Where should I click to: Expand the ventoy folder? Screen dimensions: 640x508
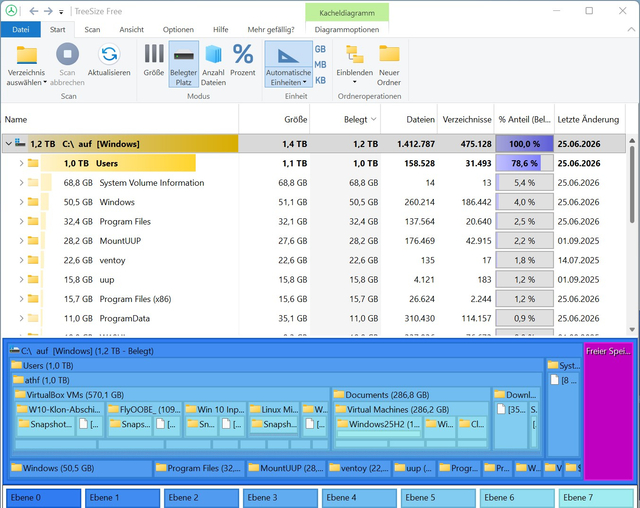click(x=21, y=260)
